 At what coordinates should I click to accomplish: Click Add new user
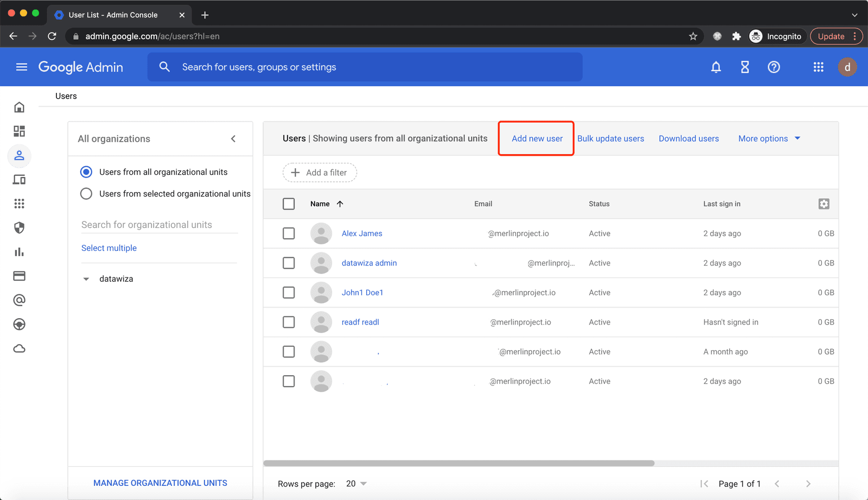537,138
